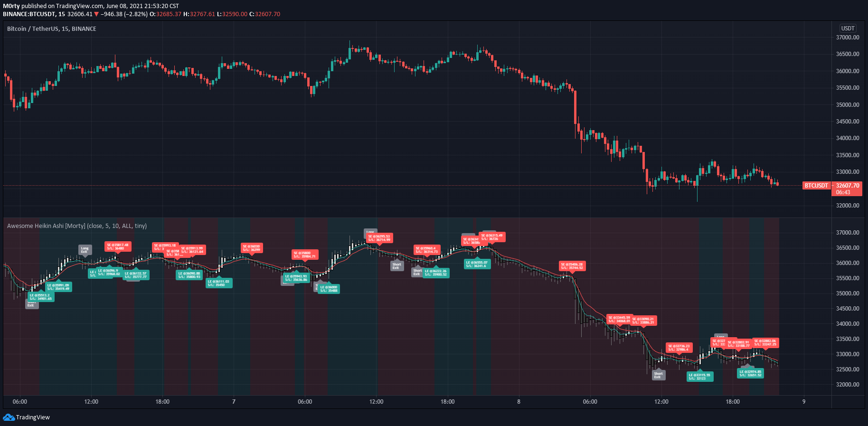Click the 'SE @35817.48' short entry label
The height and width of the screenshot is (426, 868).
[x=118, y=246]
